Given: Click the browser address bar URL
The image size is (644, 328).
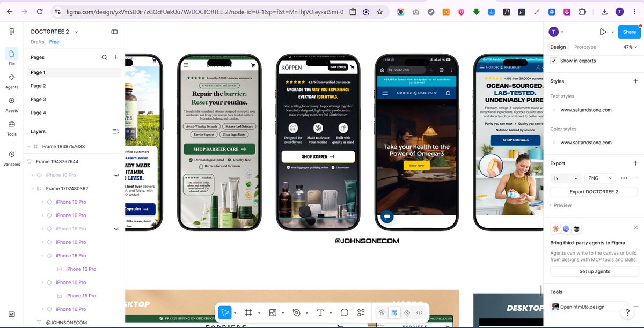Looking at the screenshot, I should click(204, 12).
